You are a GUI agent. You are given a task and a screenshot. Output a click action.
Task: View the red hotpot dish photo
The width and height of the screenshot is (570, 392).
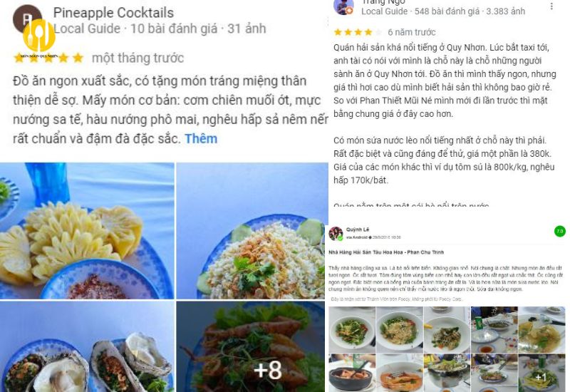click(352, 373)
